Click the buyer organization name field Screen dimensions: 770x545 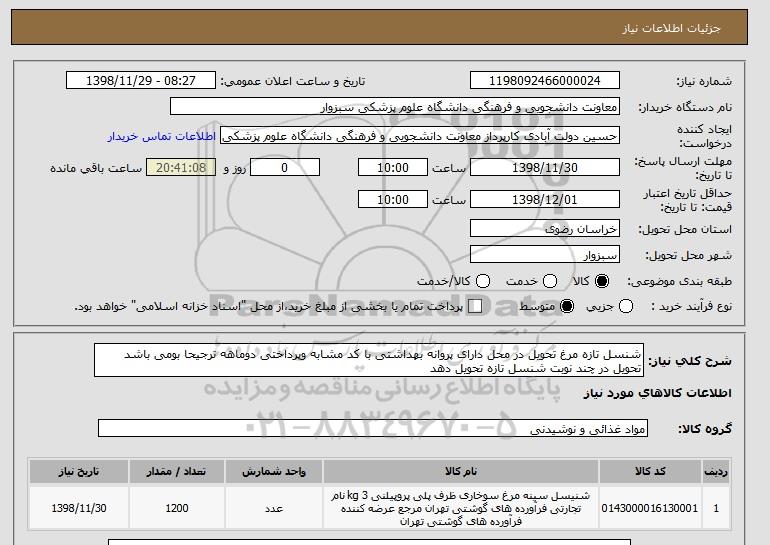395,107
